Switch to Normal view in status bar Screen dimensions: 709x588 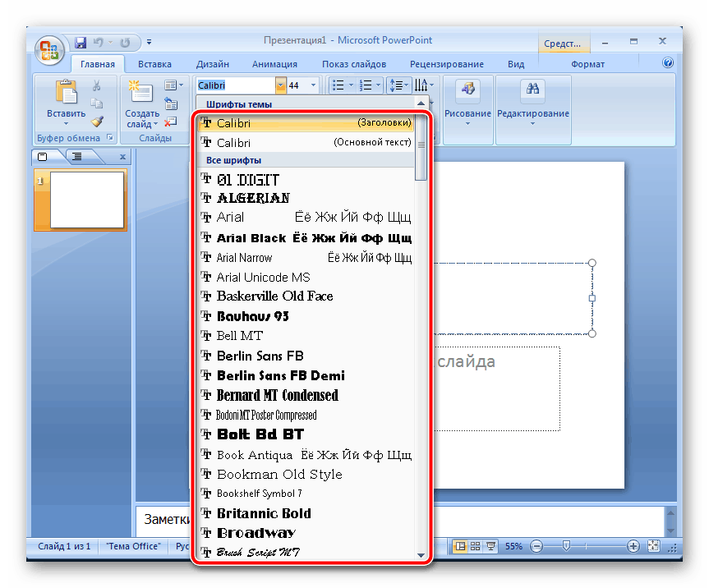click(460, 546)
